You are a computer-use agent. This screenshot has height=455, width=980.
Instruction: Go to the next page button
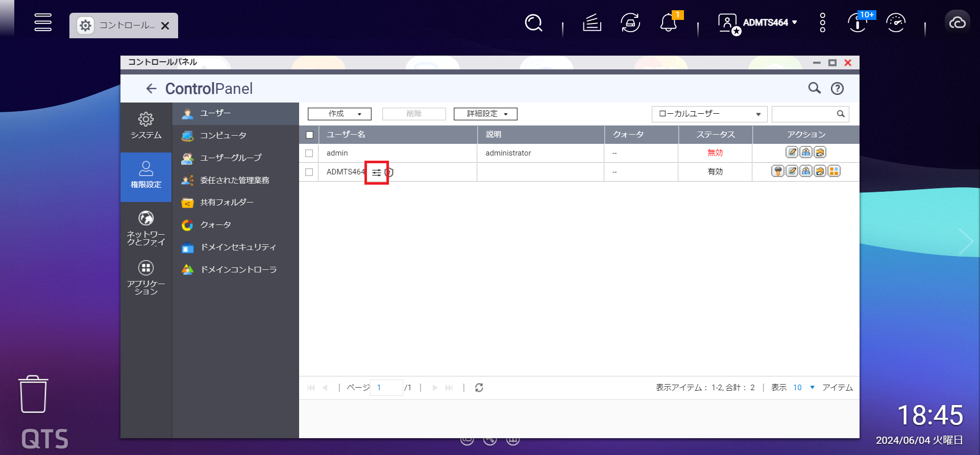(x=435, y=388)
